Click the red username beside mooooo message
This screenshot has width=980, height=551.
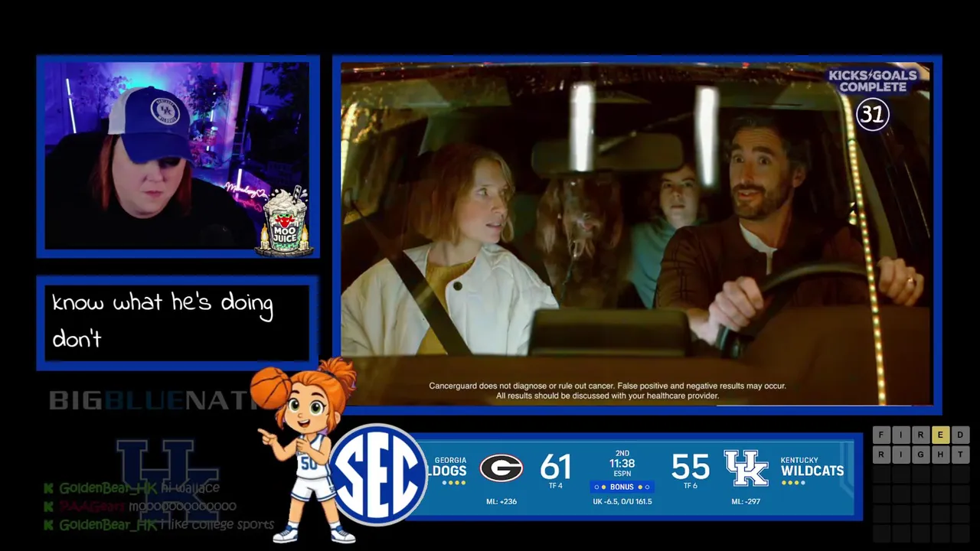click(92, 507)
